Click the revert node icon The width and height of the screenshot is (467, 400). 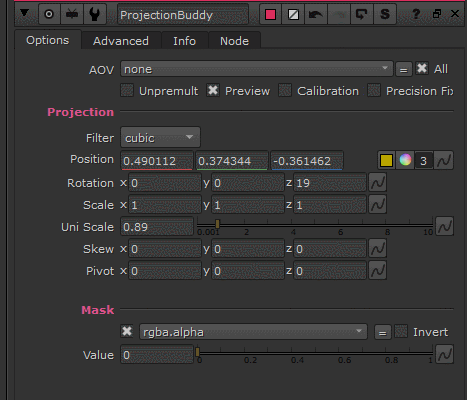[361, 14]
